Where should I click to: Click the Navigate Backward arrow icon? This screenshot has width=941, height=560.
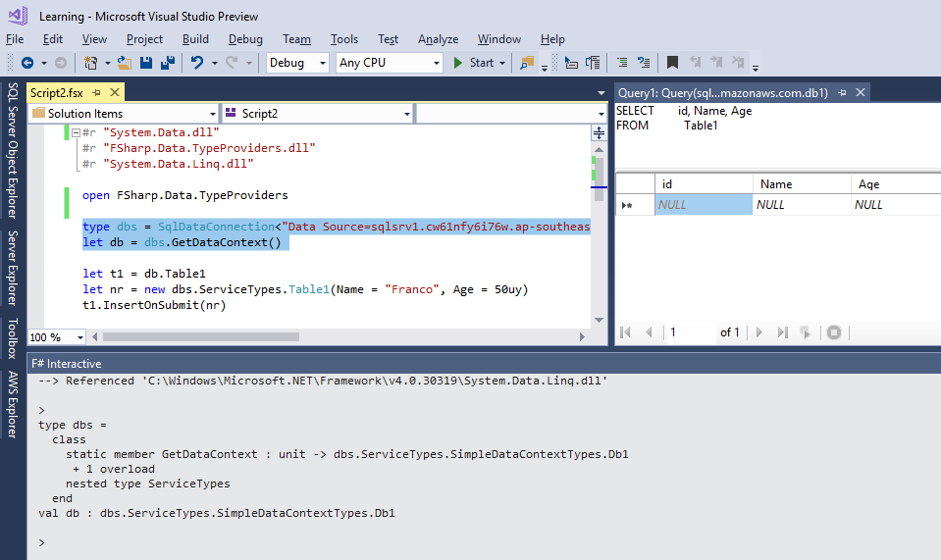click(x=27, y=63)
